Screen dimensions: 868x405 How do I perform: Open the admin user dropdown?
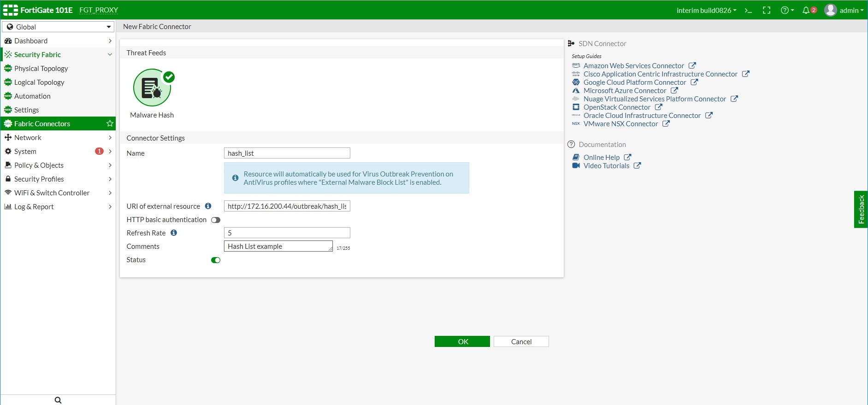pyautogui.click(x=844, y=10)
